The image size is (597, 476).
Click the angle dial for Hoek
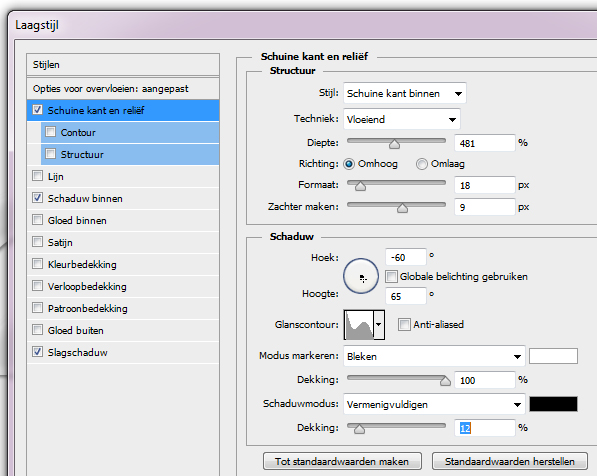click(x=361, y=276)
